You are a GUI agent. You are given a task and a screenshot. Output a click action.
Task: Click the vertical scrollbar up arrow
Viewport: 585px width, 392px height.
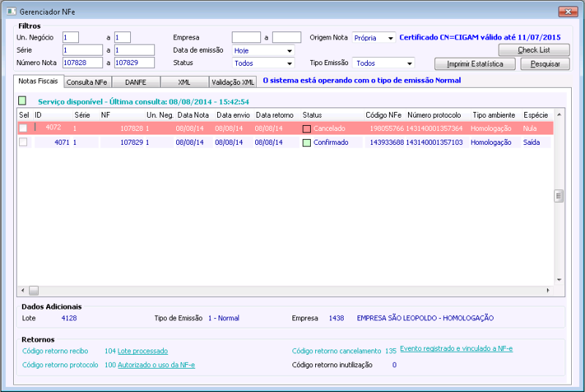point(559,115)
